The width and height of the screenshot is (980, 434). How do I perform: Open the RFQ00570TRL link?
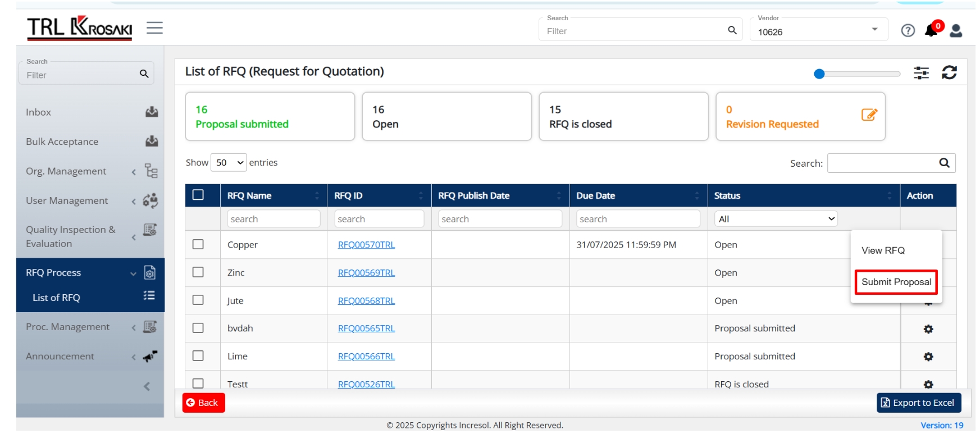[x=366, y=245]
